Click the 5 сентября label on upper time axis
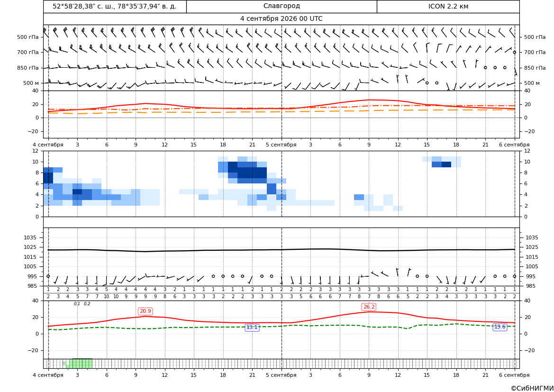Screen dimensions: 554x392 click(x=281, y=145)
